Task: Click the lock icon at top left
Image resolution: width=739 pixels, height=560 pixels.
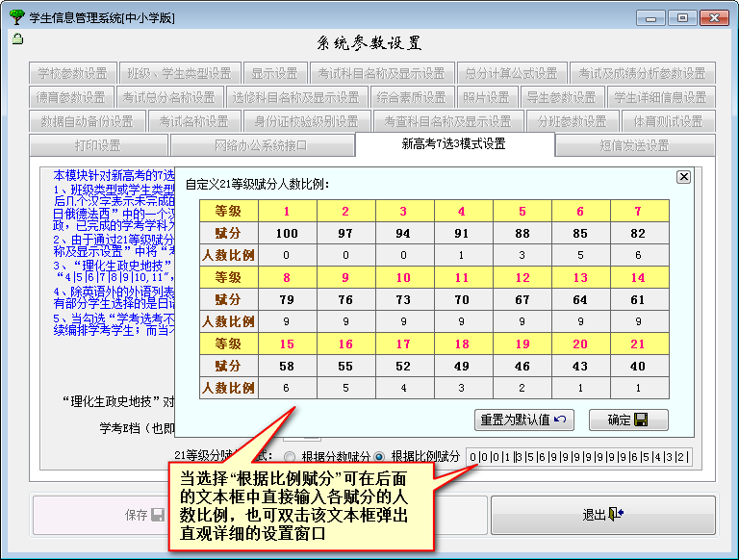Action: point(16,39)
